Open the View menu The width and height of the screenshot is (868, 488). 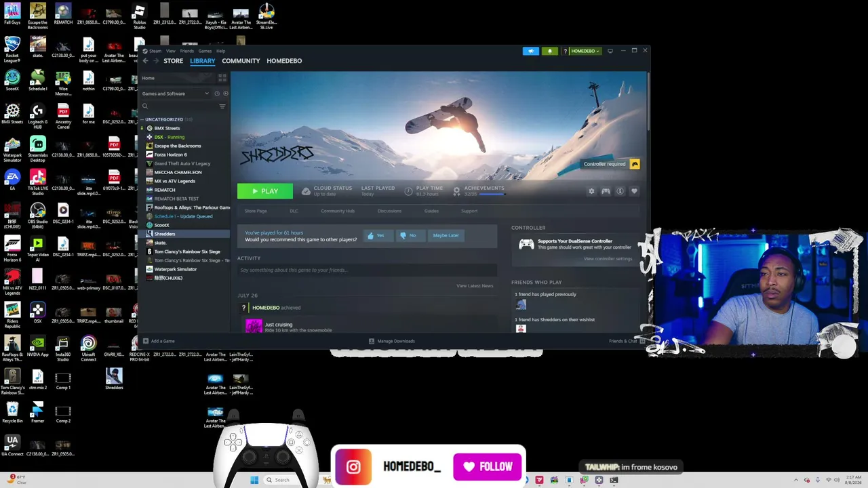click(x=171, y=51)
